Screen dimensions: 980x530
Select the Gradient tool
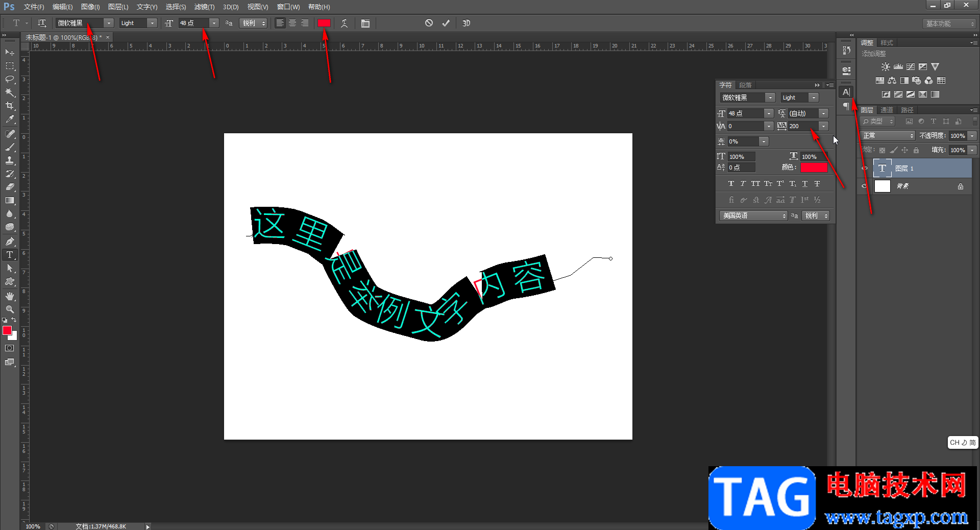coord(10,200)
